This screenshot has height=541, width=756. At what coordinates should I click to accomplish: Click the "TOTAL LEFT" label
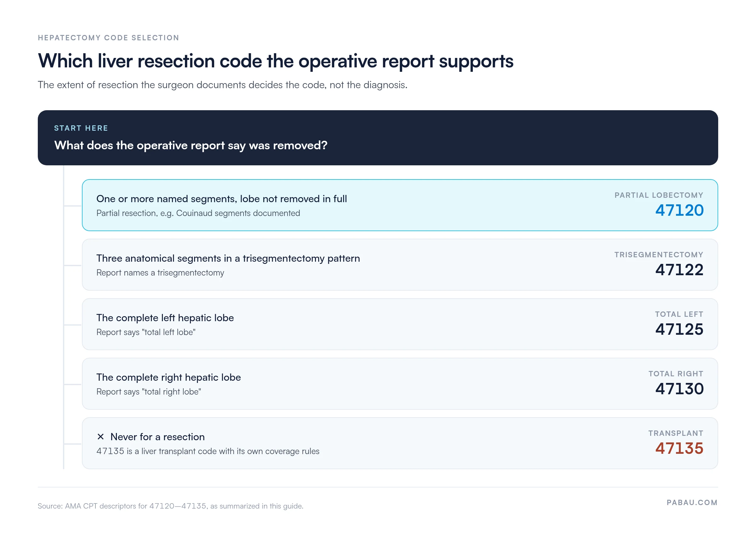[x=679, y=314]
